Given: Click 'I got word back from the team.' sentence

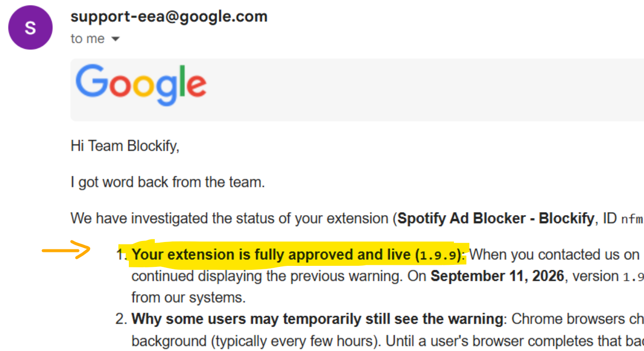Looking at the screenshot, I should [168, 183].
